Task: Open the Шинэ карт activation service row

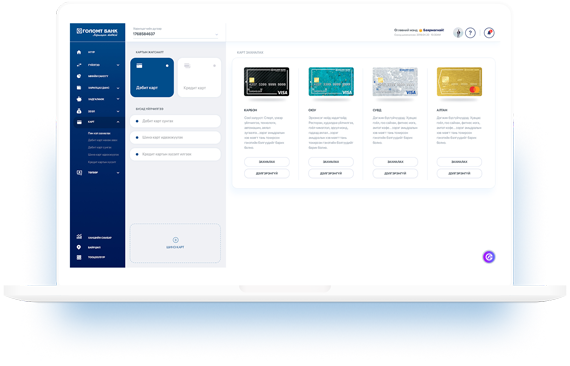Action: pyautogui.click(x=175, y=138)
